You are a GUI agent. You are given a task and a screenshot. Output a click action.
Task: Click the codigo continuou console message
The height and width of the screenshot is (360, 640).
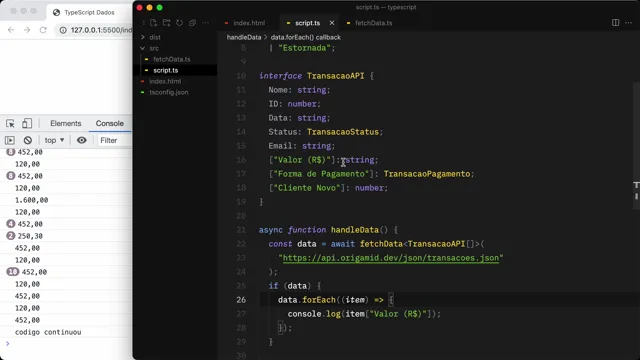[48, 332]
